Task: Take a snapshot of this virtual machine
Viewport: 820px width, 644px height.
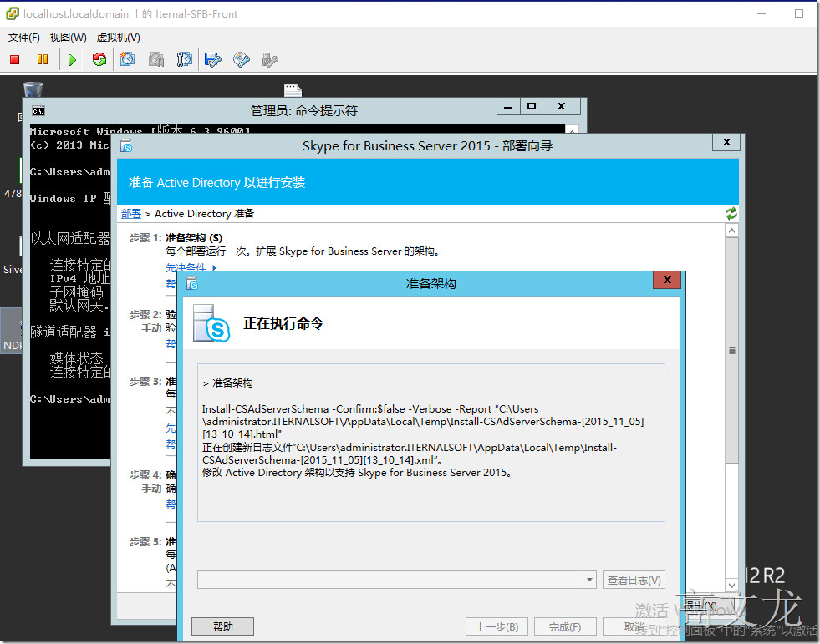Action: click(x=128, y=59)
